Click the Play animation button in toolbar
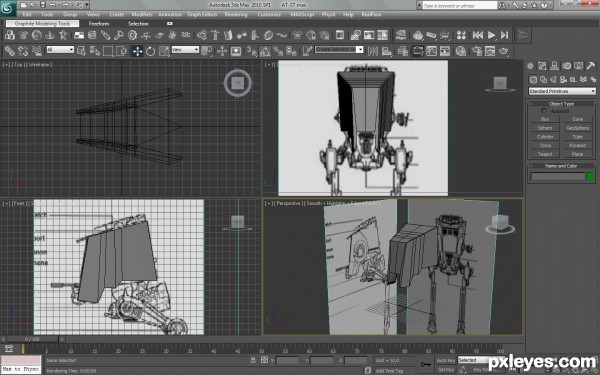The height and width of the screenshot is (375, 600). (491, 35)
